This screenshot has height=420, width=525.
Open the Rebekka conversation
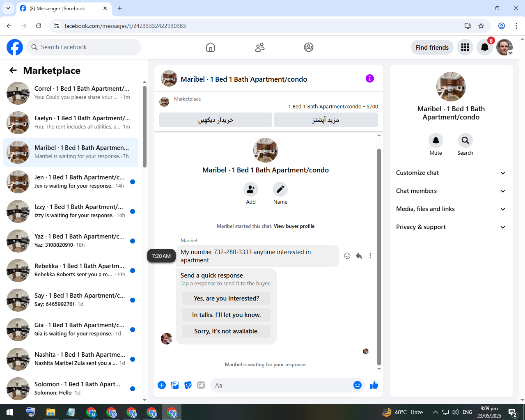tap(71, 271)
